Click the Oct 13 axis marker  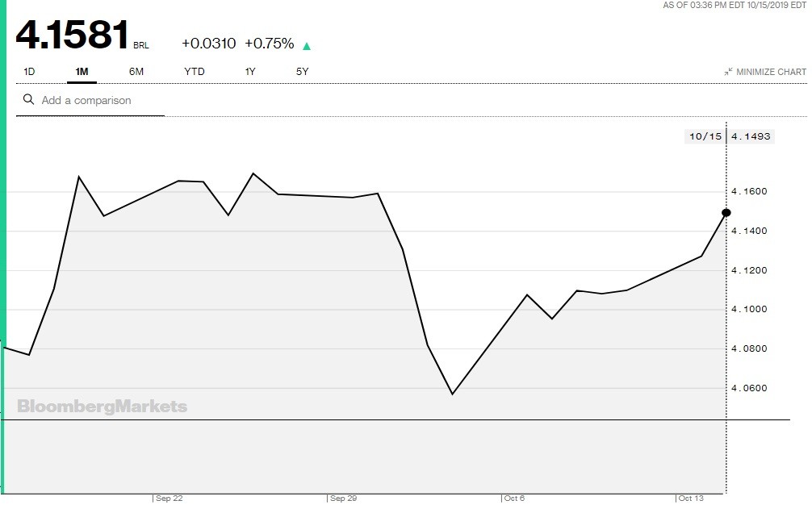point(691,499)
